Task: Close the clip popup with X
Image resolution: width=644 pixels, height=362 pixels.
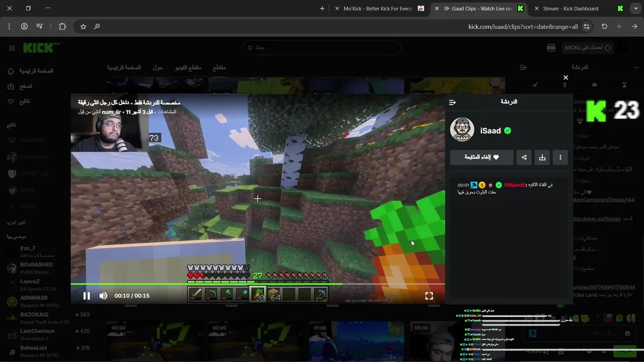Action: pyautogui.click(x=566, y=77)
